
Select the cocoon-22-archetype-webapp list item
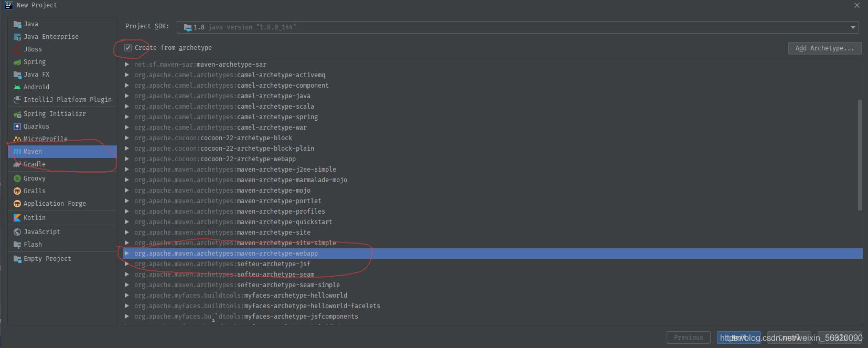(248, 159)
